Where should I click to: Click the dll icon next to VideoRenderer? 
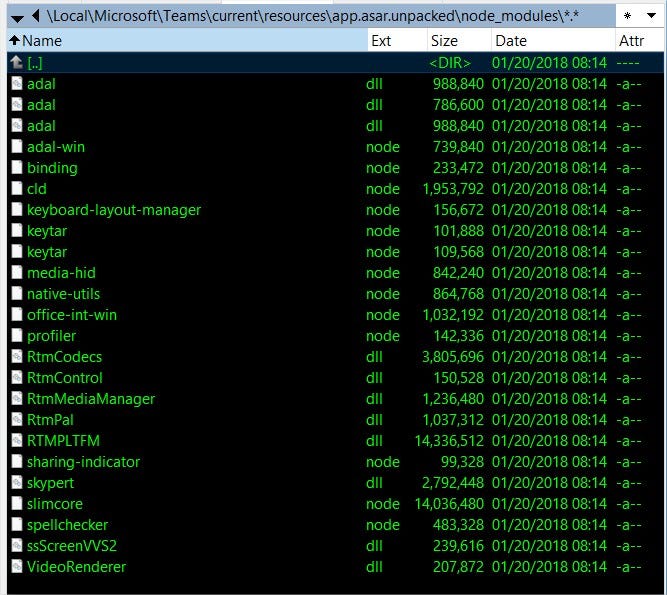pos(17,567)
